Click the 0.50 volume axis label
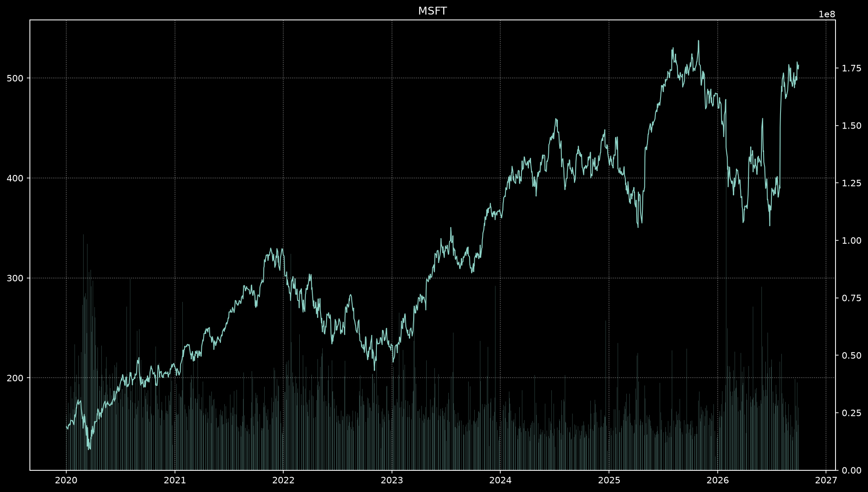Screen dimensions: 868x492 [x=852, y=356]
